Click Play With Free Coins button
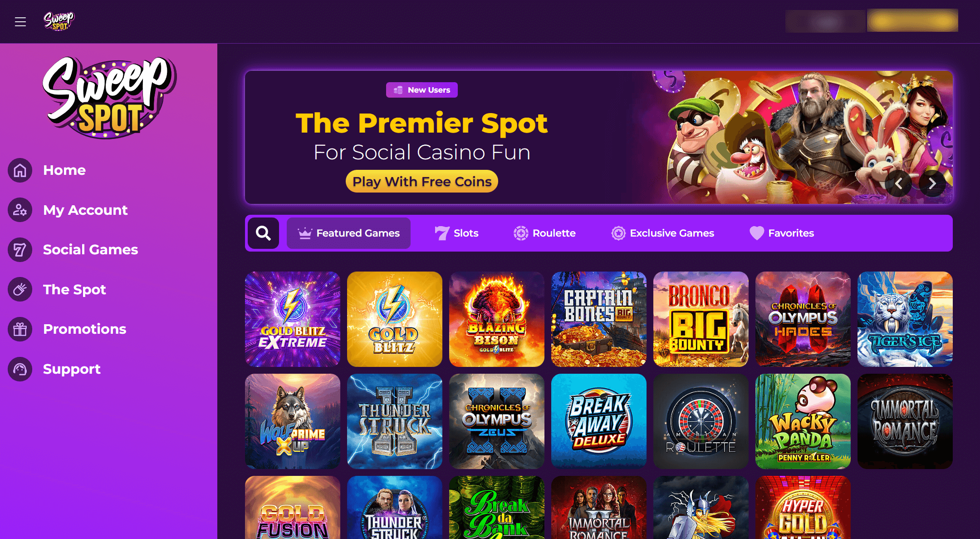Viewport: 980px width, 539px height. pos(422,181)
